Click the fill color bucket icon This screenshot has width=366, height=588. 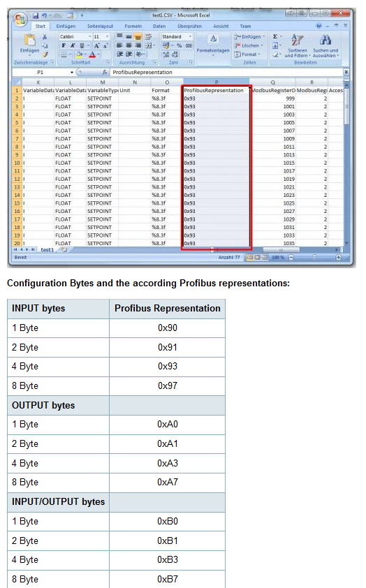(x=79, y=54)
